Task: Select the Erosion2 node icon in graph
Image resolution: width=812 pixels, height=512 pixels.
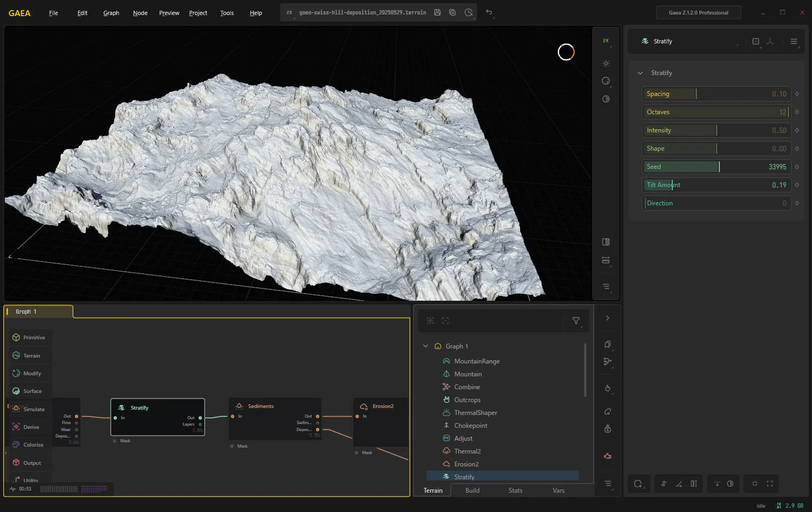Action: point(364,406)
